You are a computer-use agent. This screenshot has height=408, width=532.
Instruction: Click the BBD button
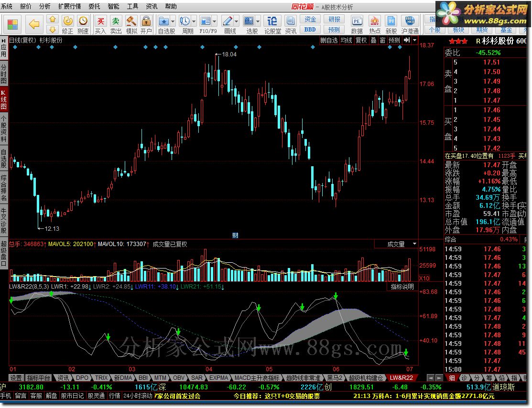[x=310, y=30]
